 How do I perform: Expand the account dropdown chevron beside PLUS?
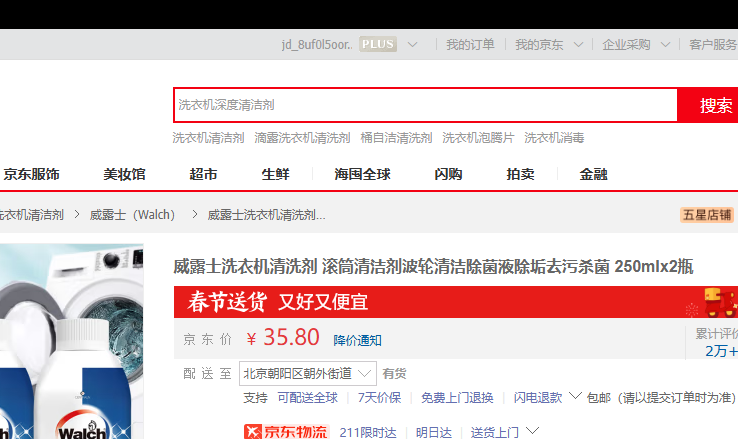tap(412, 45)
